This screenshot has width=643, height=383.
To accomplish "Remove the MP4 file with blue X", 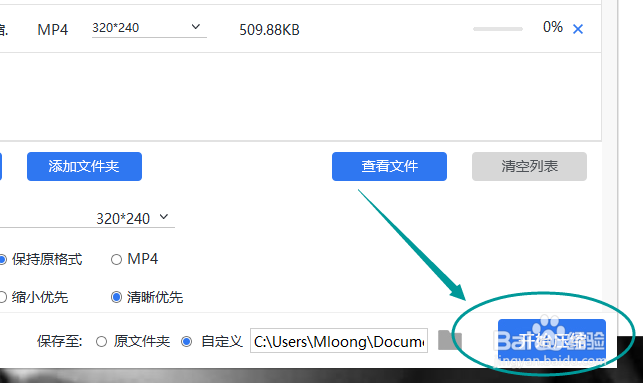I will 578,29.
